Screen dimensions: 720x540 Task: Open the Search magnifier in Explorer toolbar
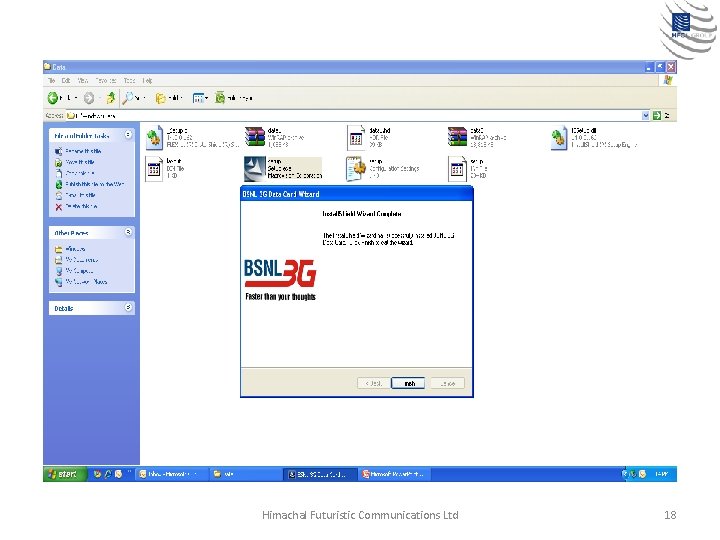(x=128, y=98)
